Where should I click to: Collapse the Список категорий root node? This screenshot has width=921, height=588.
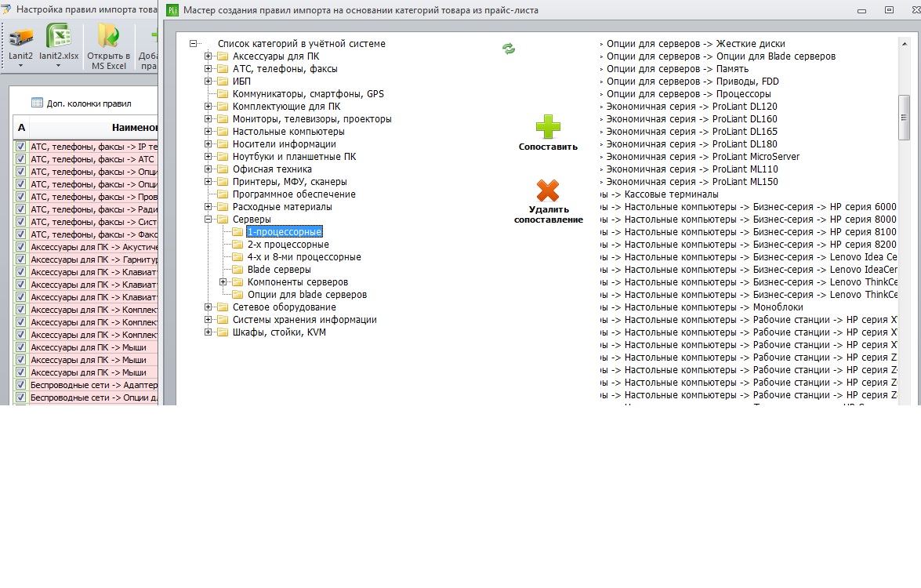pyautogui.click(x=193, y=43)
